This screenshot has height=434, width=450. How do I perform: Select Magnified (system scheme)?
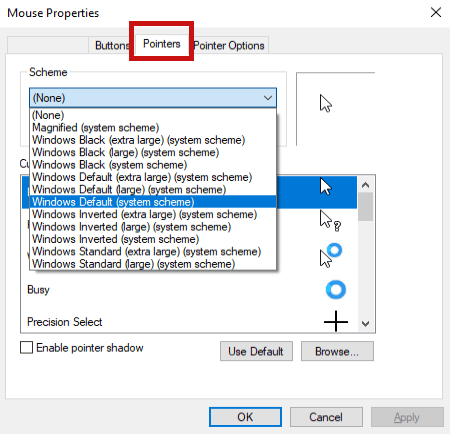[153, 127]
